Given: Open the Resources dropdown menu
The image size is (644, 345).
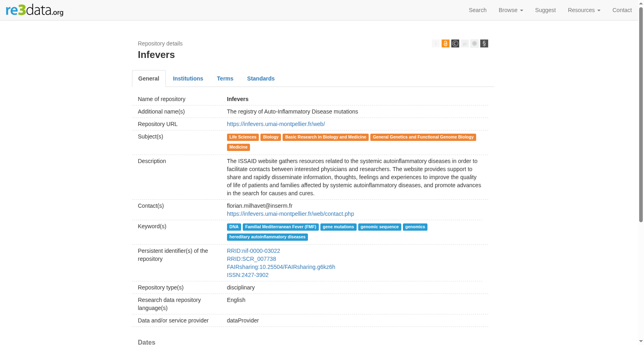Looking at the screenshot, I should click(x=584, y=10).
